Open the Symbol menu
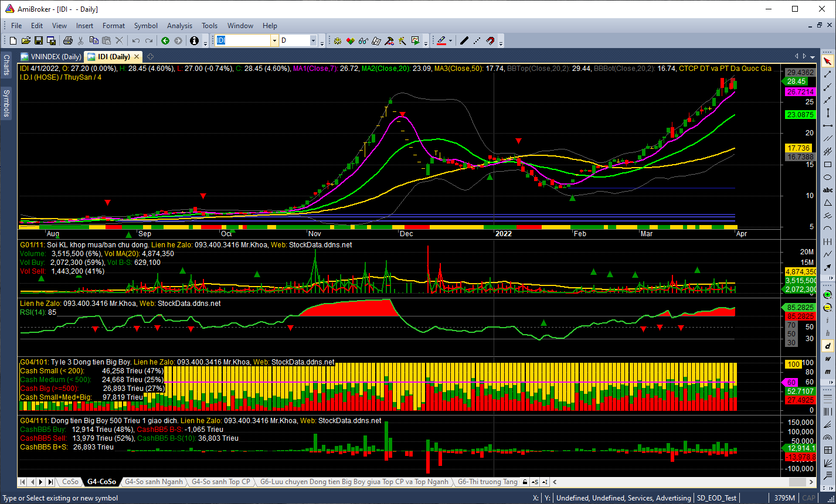The height and width of the screenshot is (504, 836). tap(145, 25)
